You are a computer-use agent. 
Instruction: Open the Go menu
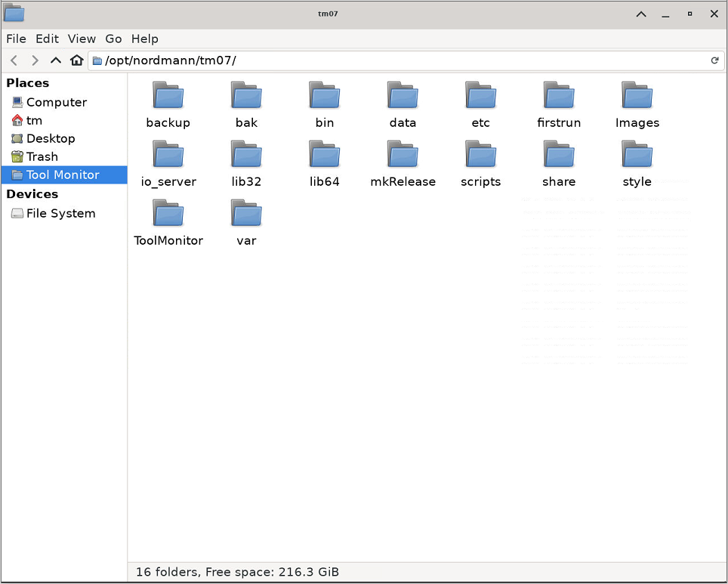[113, 39]
